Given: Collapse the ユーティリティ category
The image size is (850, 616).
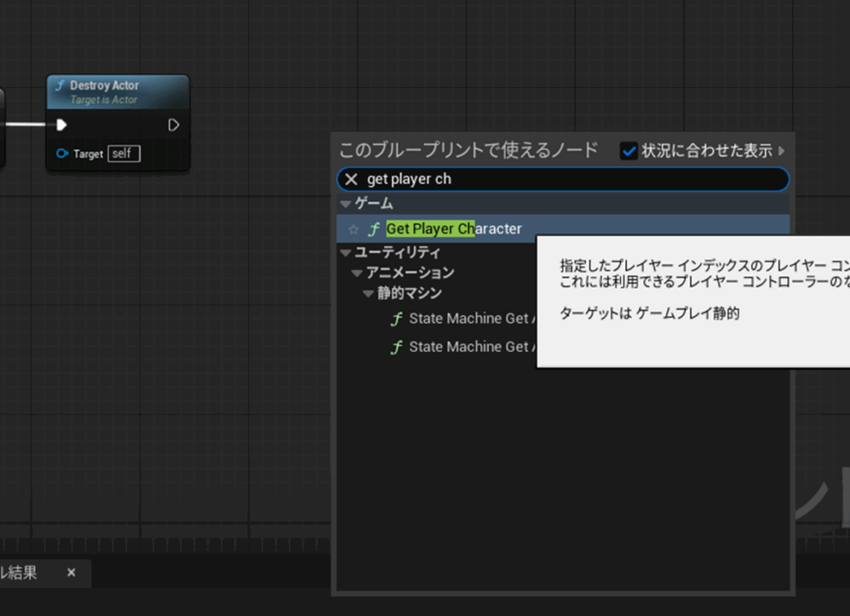Looking at the screenshot, I should click(346, 252).
